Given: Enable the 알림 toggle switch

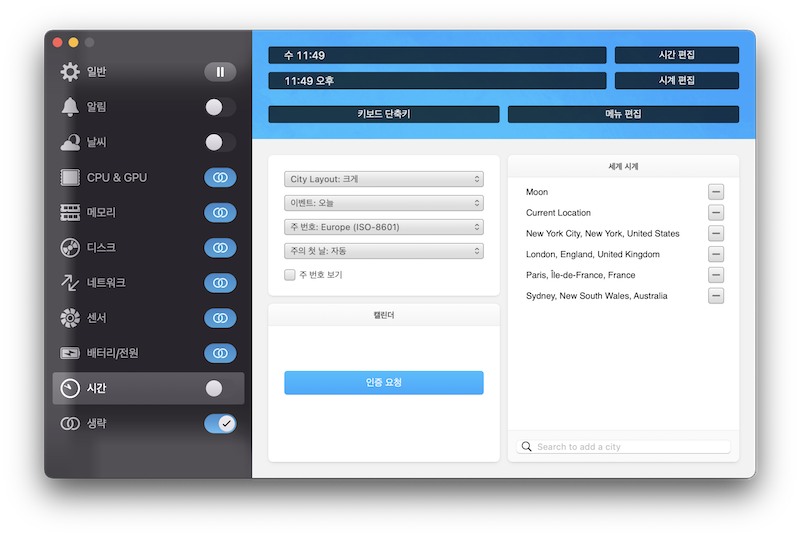Looking at the screenshot, I should point(220,107).
